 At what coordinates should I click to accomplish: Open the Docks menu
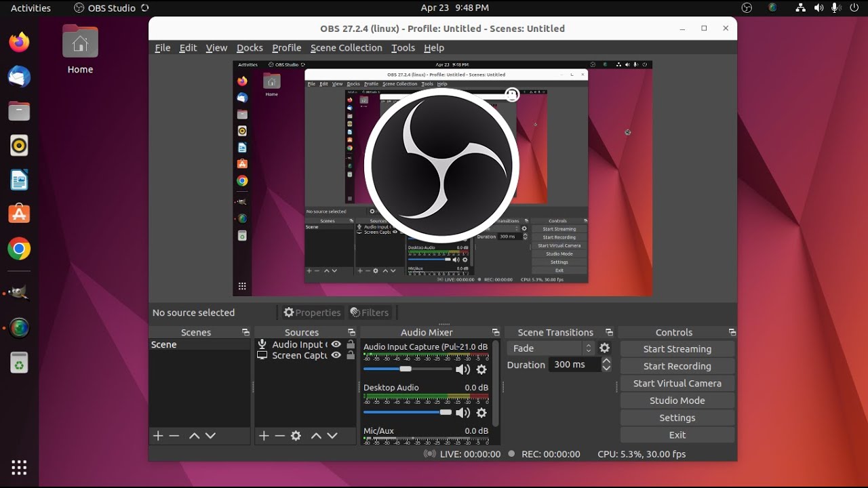pos(250,47)
